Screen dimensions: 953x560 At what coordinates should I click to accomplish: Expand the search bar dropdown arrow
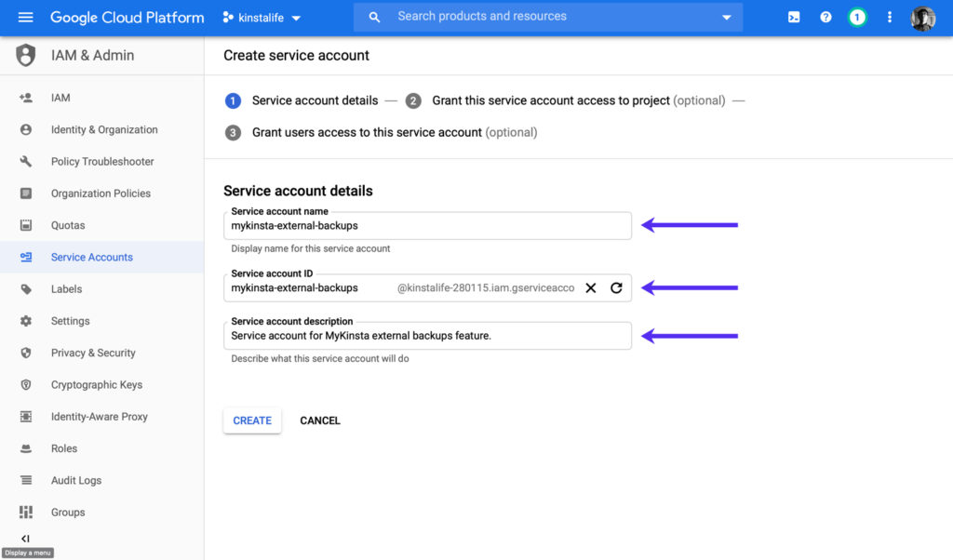[x=727, y=17]
